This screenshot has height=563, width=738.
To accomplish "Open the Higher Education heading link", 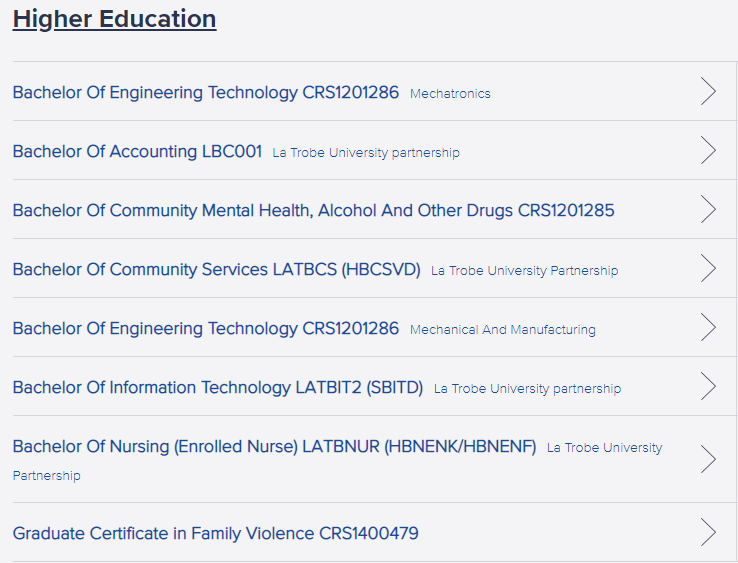I will pyautogui.click(x=114, y=20).
